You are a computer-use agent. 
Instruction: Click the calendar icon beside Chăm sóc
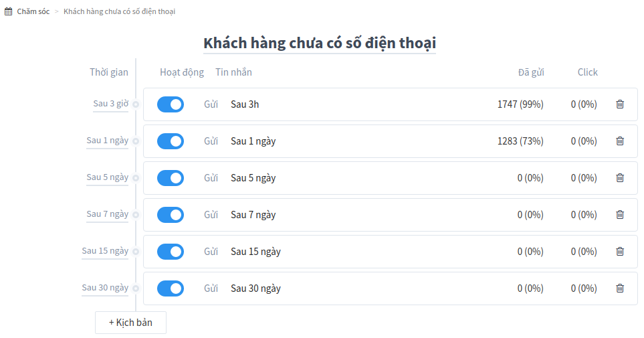click(x=8, y=11)
